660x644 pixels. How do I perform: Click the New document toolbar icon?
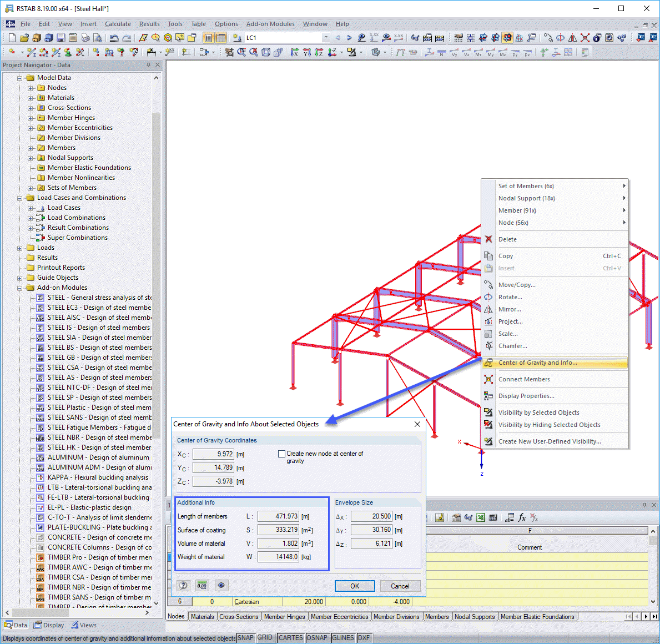[x=12, y=38]
